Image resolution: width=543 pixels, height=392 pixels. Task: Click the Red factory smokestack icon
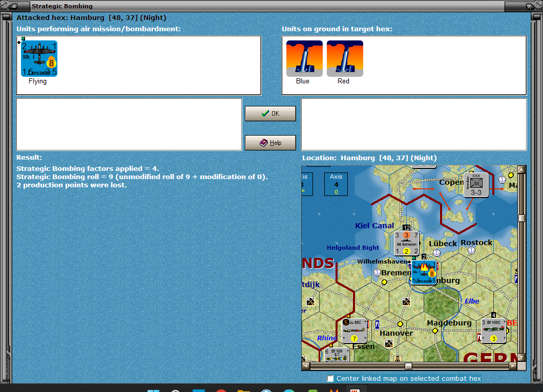click(345, 58)
